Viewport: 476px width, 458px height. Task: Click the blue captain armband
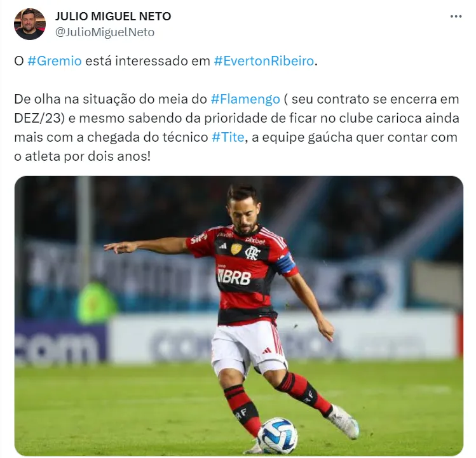pos(286,262)
